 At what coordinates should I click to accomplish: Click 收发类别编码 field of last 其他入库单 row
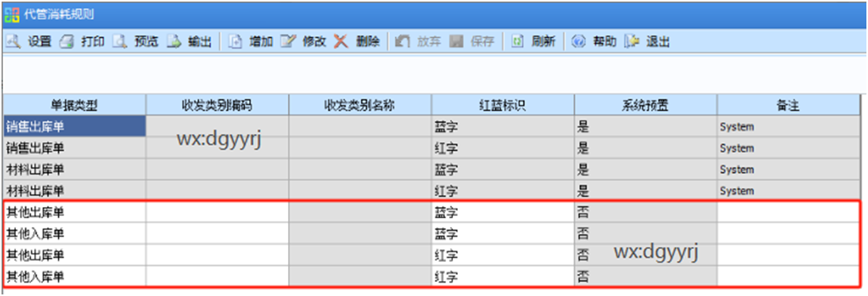point(217,276)
